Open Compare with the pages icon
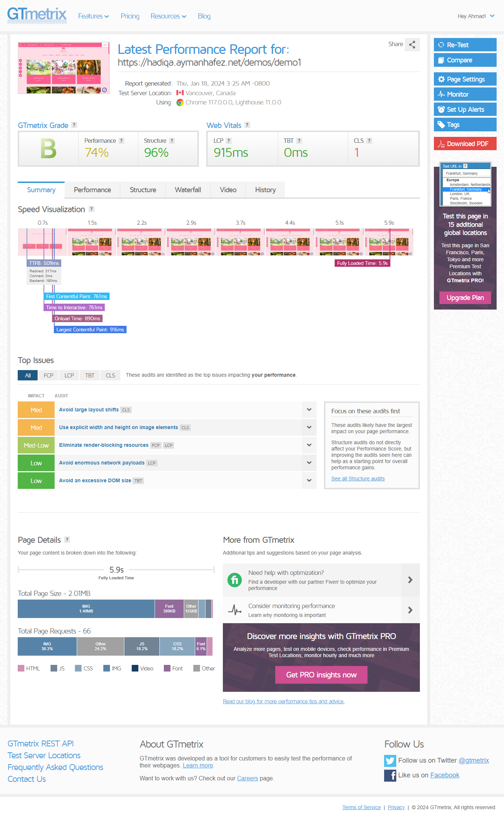The height and width of the screenshot is (818, 504). point(465,60)
